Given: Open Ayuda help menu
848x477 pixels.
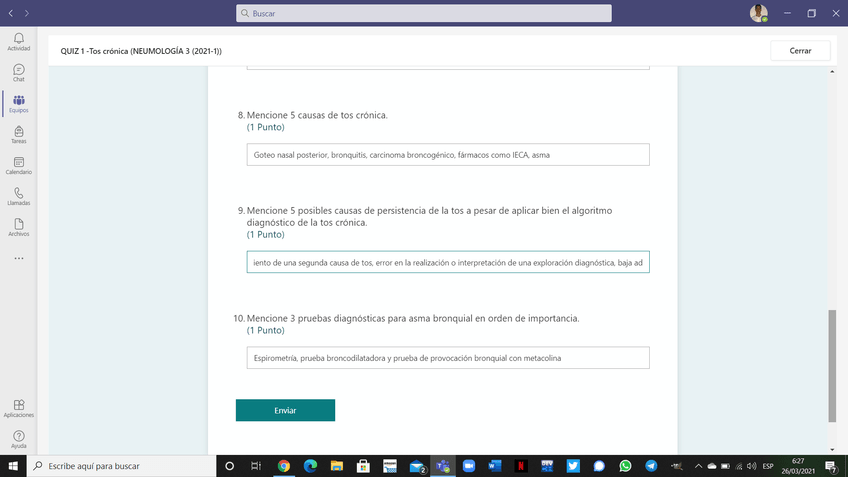Looking at the screenshot, I should click(x=18, y=439).
